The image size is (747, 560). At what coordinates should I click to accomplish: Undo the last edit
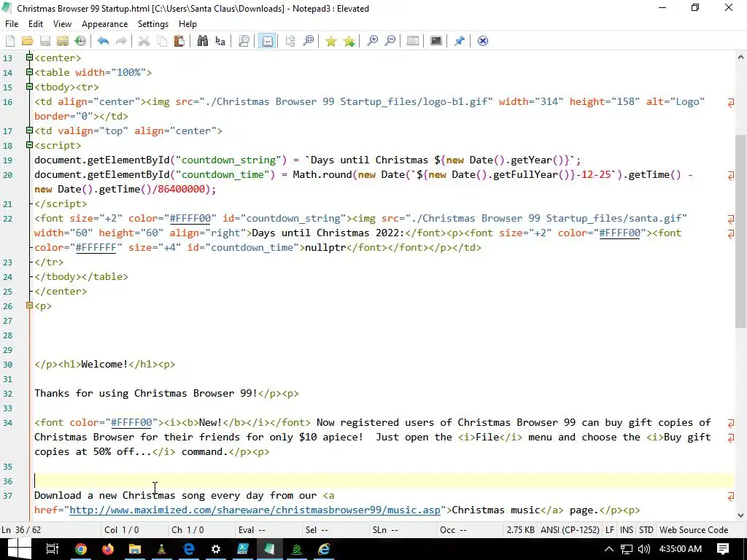click(x=103, y=41)
